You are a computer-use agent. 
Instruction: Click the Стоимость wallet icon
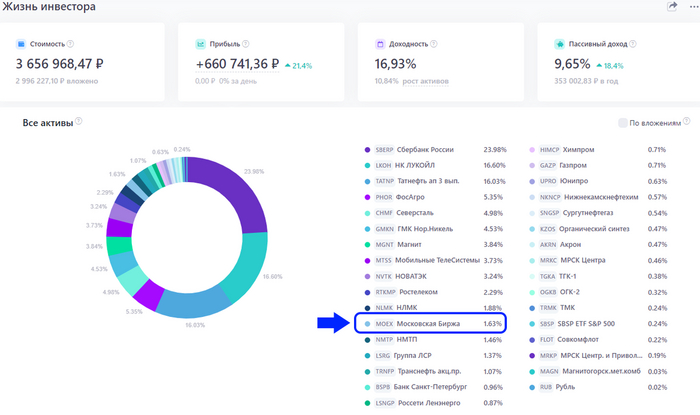(22, 44)
